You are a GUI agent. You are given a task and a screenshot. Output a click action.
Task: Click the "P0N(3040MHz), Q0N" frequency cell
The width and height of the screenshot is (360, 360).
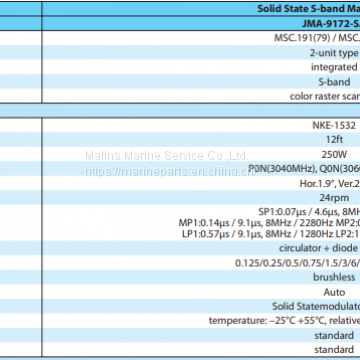pos(201,169)
